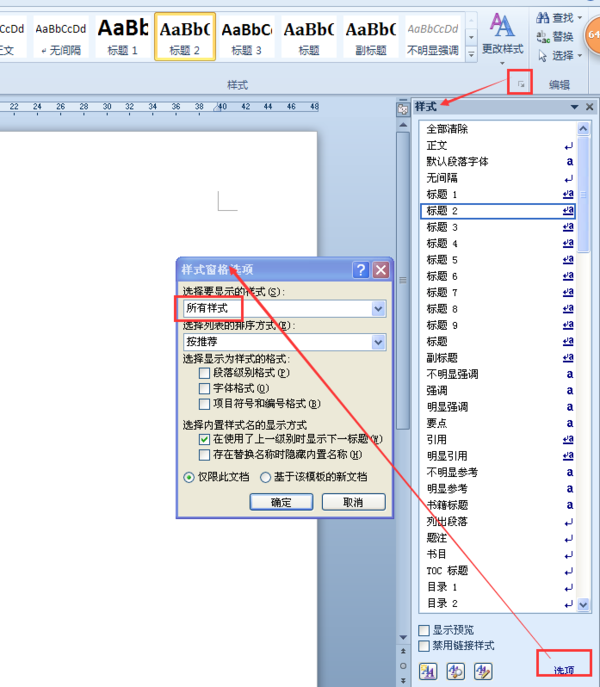Apply the 无间隔 gallery style

tap(60, 36)
